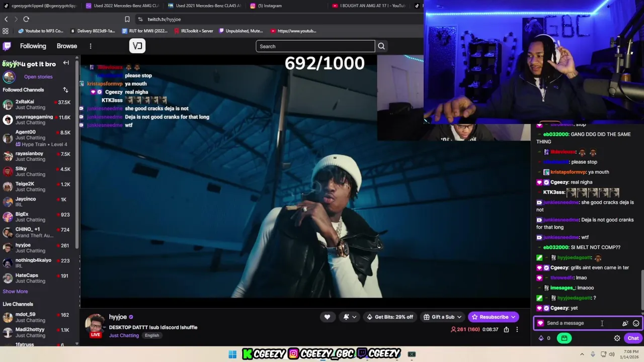
Task: Click the twitch.tv/hyyjoe address bar
Action: point(164,19)
